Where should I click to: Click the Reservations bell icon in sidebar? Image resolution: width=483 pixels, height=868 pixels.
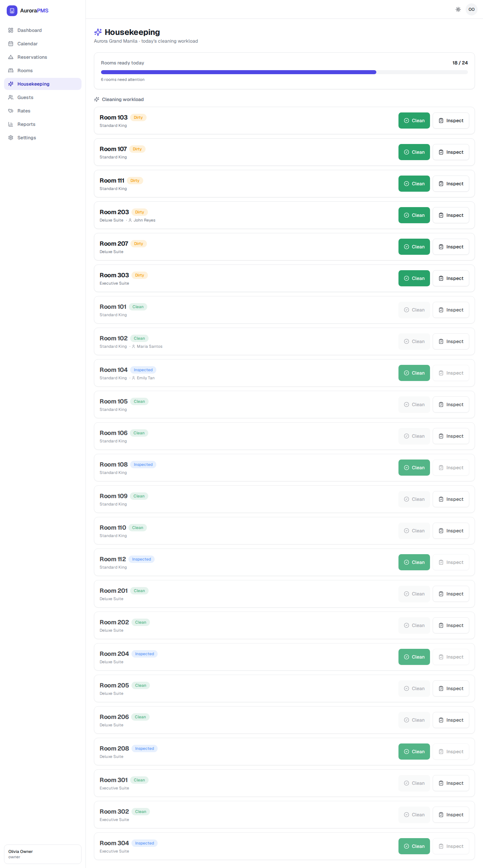[x=11, y=57]
